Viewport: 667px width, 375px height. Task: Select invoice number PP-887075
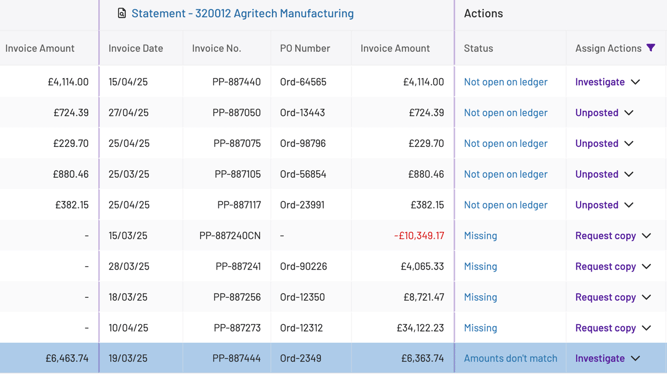237,143
